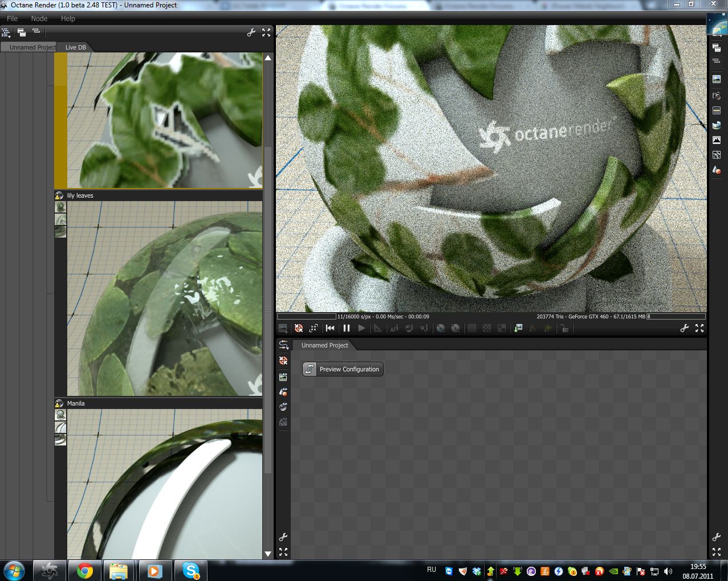
Task: Open Windows Start menu
Action: [x=14, y=570]
